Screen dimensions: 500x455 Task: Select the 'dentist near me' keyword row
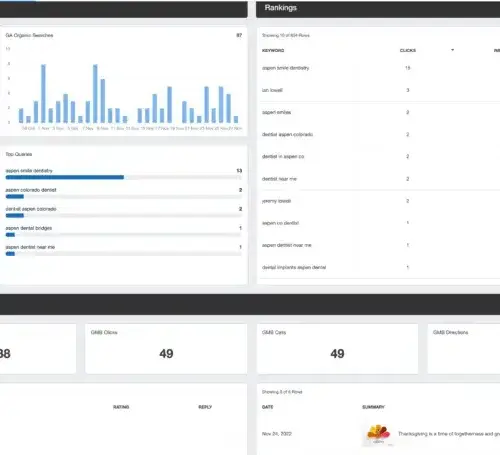[279, 179]
